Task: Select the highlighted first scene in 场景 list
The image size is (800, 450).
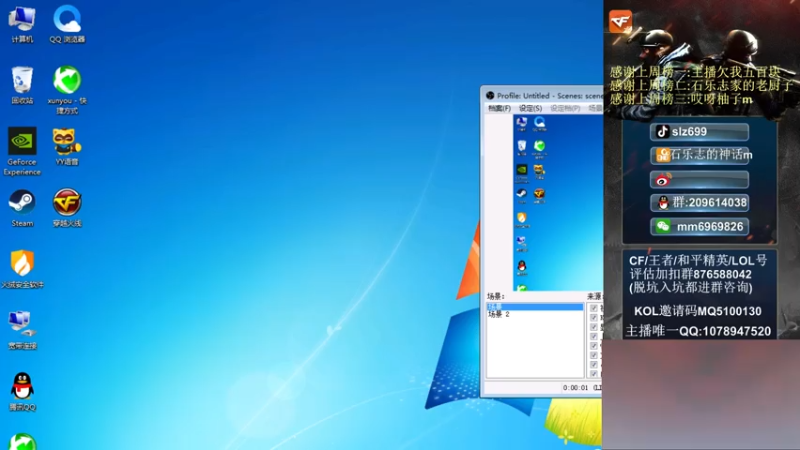Action: point(535,307)
